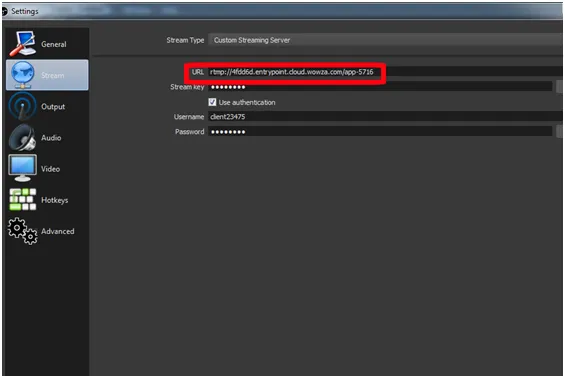
Task: Open the Hotkeys keyboard icon
Action: pos(22,199)
